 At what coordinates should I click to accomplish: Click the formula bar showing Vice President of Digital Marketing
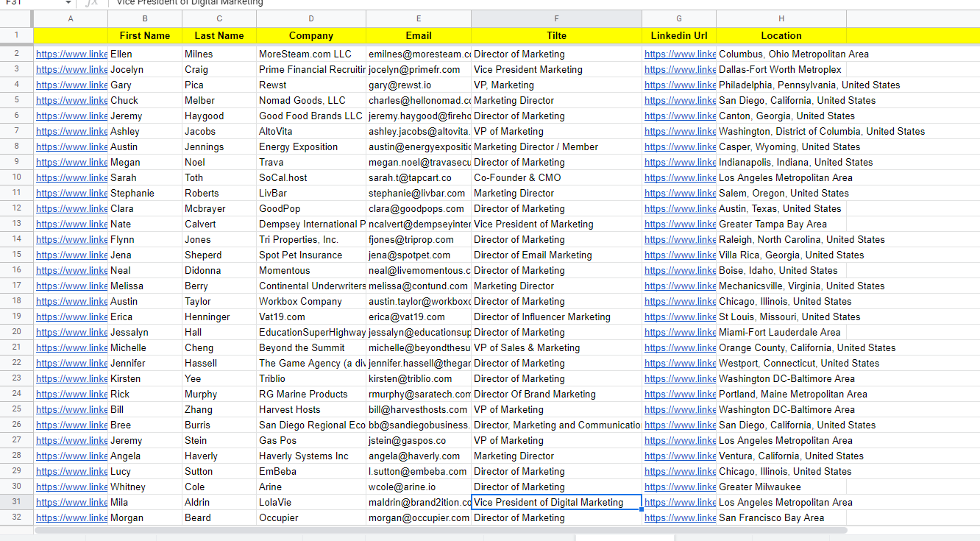(544, 3)
